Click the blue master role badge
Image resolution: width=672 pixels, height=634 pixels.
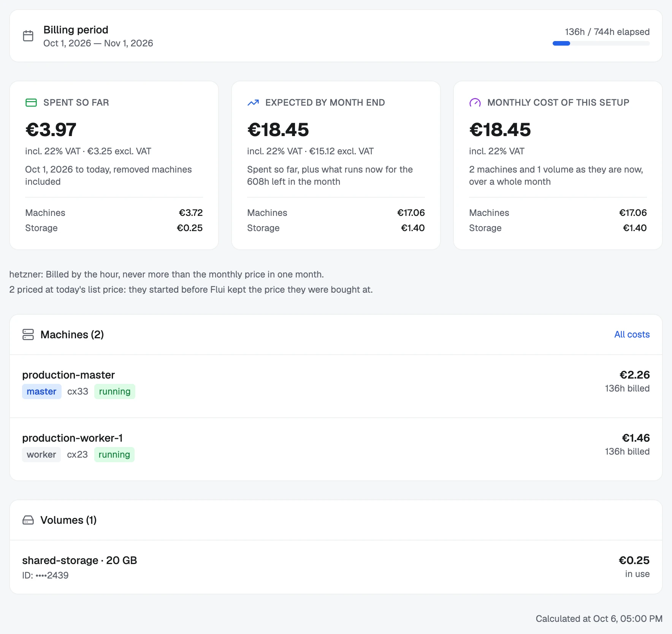point(41,391)
